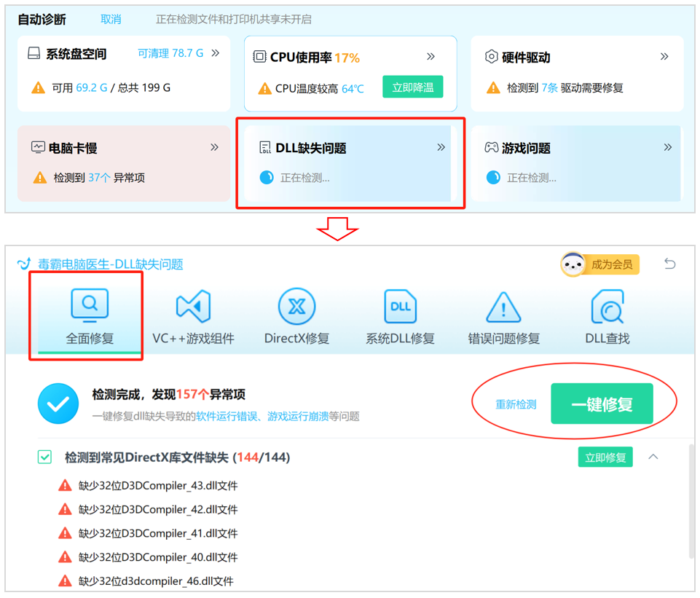Click the 一键修复 green button
The width and height of the screenshot is (700, 598).
coord(602,404)
